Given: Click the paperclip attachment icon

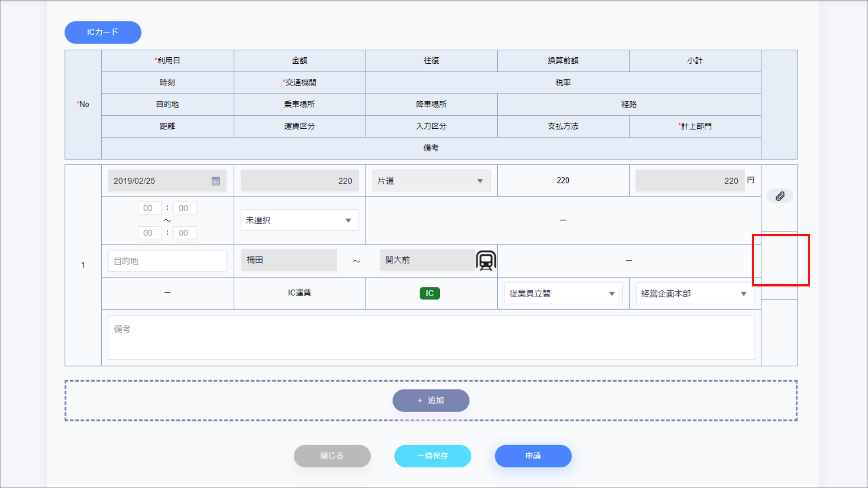Looking at the screenshot, I should pyautogui.click(x=779, y=196).
